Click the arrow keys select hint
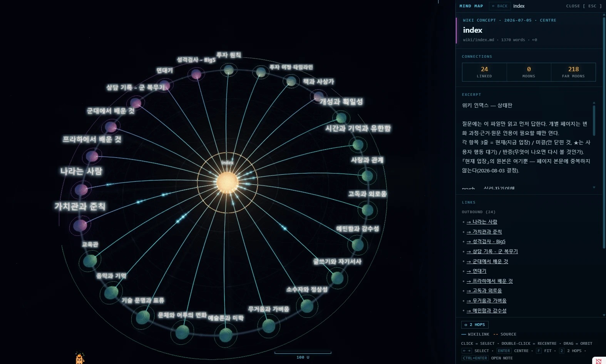606x364 pixels. pos(466,351)
